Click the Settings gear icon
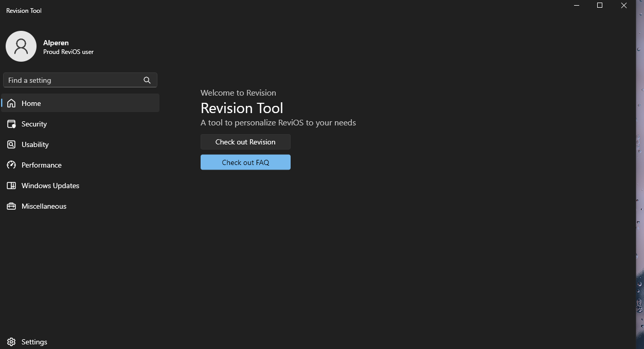 (11, 342)
